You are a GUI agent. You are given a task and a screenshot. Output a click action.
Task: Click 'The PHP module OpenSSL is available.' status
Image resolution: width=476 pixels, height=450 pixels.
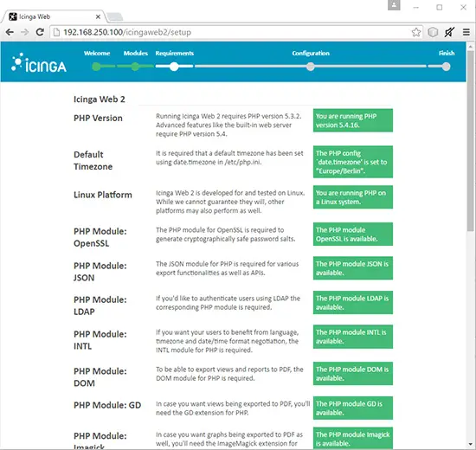click(353, 235)
